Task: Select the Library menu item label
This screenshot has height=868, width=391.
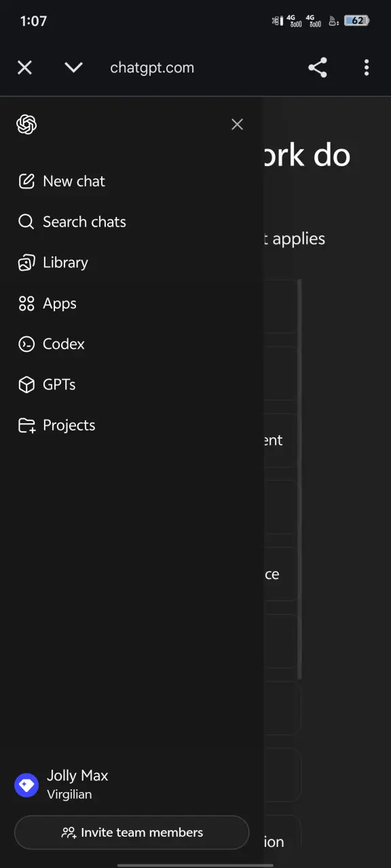Action: click(x=65, y=262)
